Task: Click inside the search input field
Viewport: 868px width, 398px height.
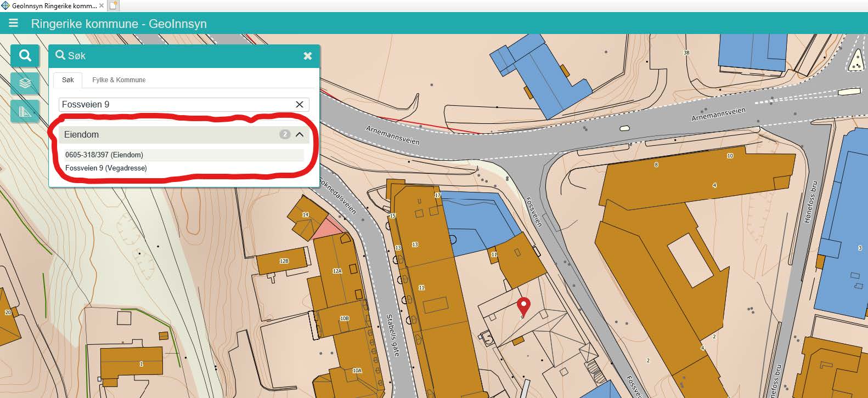Action: pyautogui.click(x=177, y=104)
